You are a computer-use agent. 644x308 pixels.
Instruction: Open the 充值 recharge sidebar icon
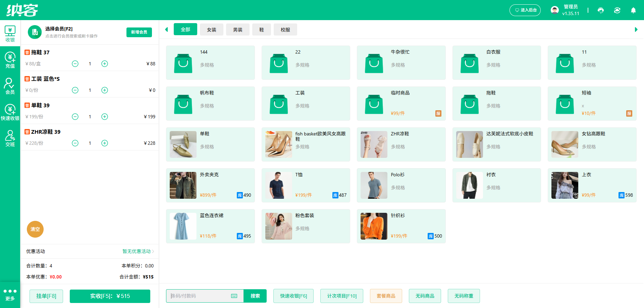(10, 60)
